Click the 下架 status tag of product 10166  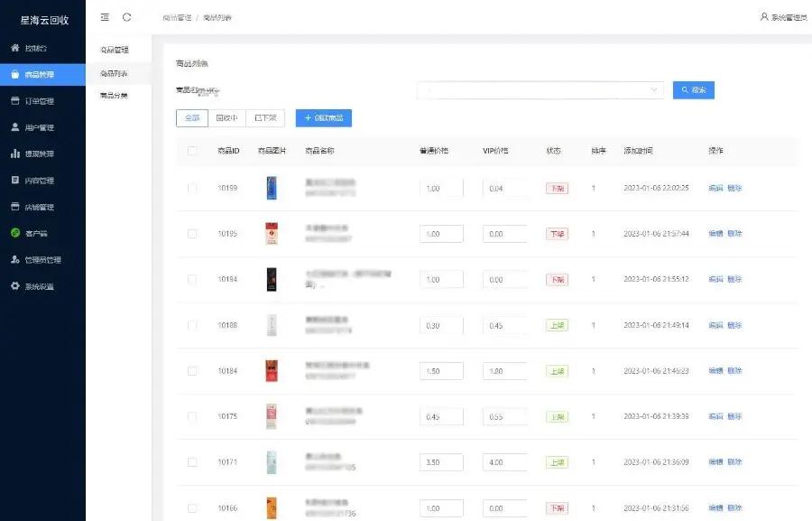click(x=558, y=508)
